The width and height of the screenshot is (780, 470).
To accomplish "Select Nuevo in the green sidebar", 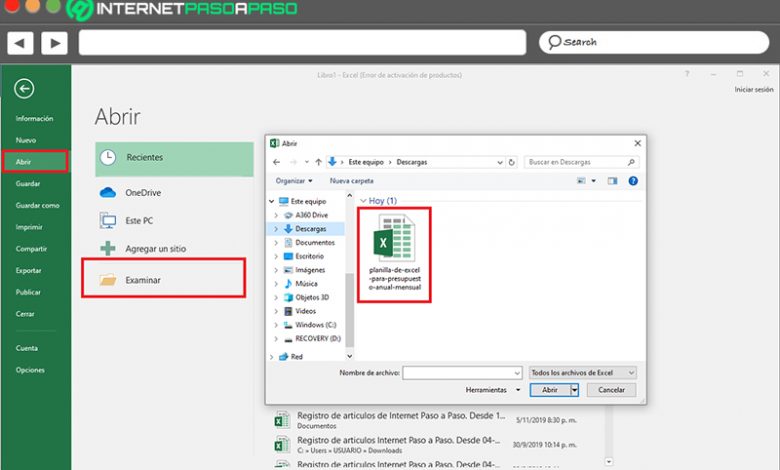I will pos(25,140).
